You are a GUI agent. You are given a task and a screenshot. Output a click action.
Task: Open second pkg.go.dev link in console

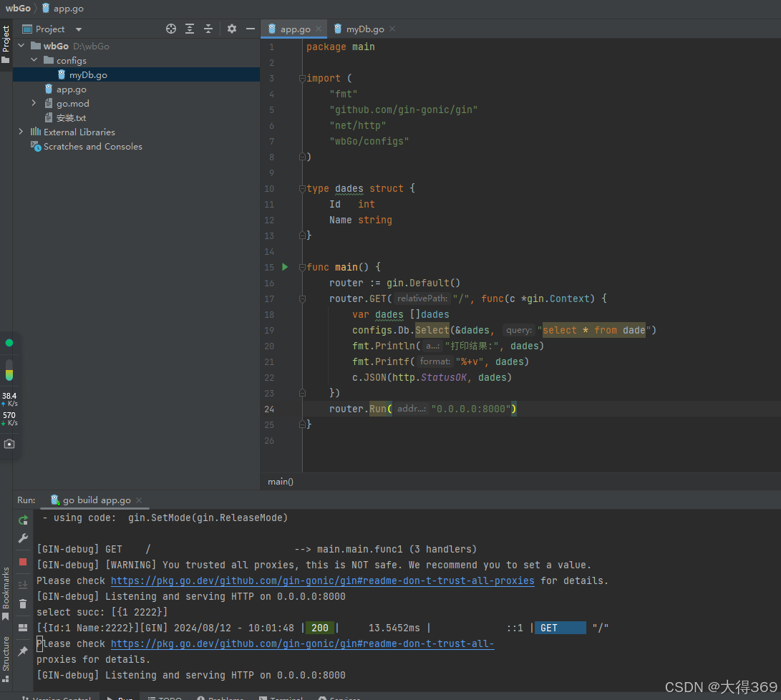[x=302, y=643]
